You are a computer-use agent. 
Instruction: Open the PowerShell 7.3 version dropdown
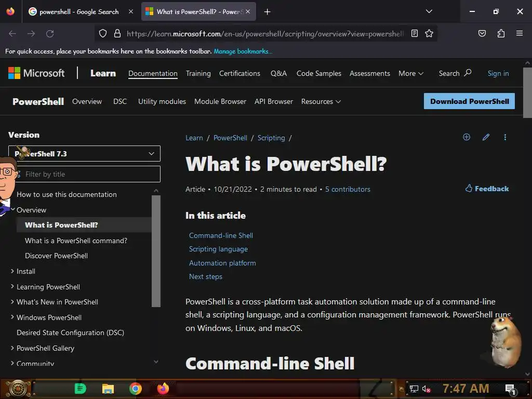[x=84, y=154]
